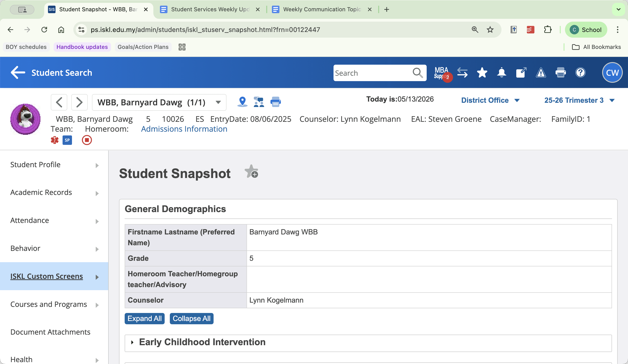This screenshot has width=628, height=364.
Task: Click the Collapse All button
Action: coord(191,319)
